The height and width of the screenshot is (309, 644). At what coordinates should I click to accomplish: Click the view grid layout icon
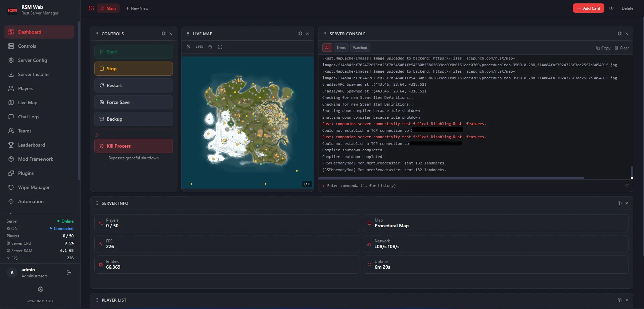91,8
